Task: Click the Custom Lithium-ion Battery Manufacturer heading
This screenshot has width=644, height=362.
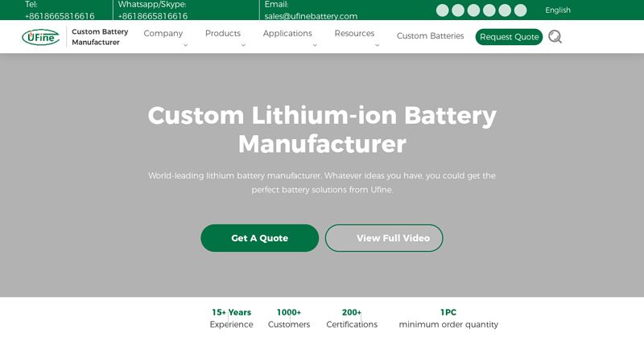Action: tap(322, 130)
